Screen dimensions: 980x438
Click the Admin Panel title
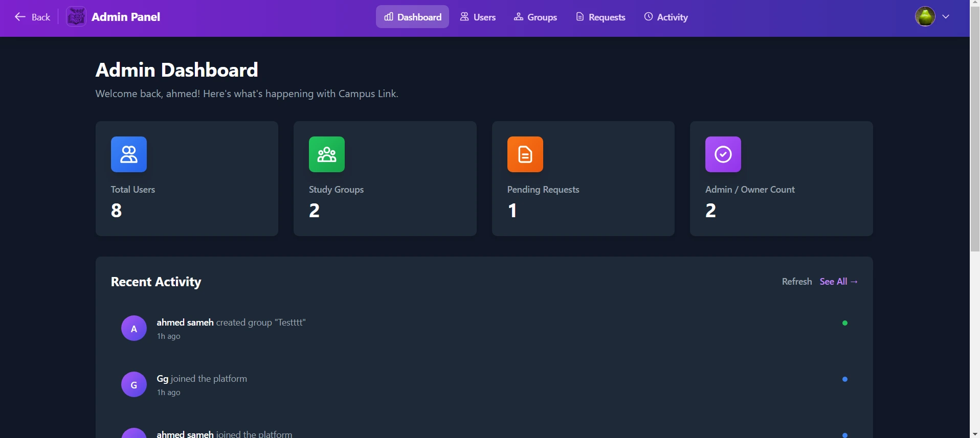pos(126,17)
